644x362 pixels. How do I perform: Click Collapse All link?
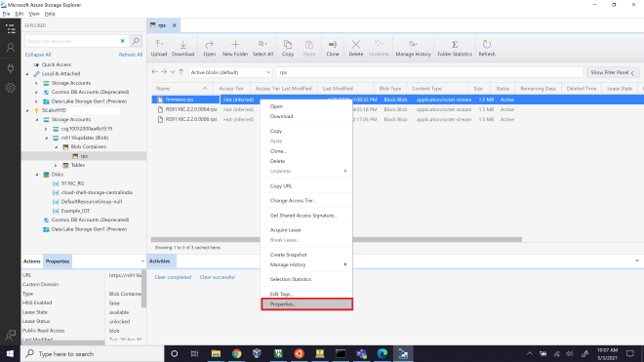[x=38, y=55]
